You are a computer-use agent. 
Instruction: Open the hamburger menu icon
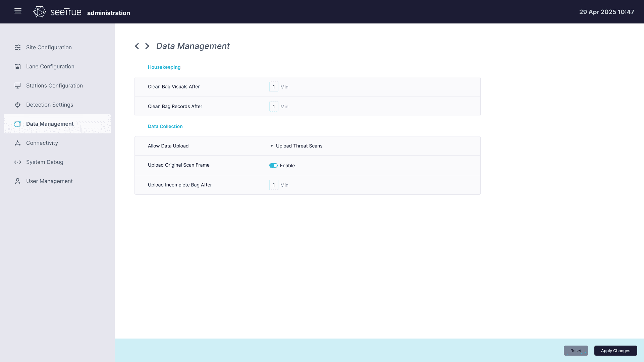(18, 11)
